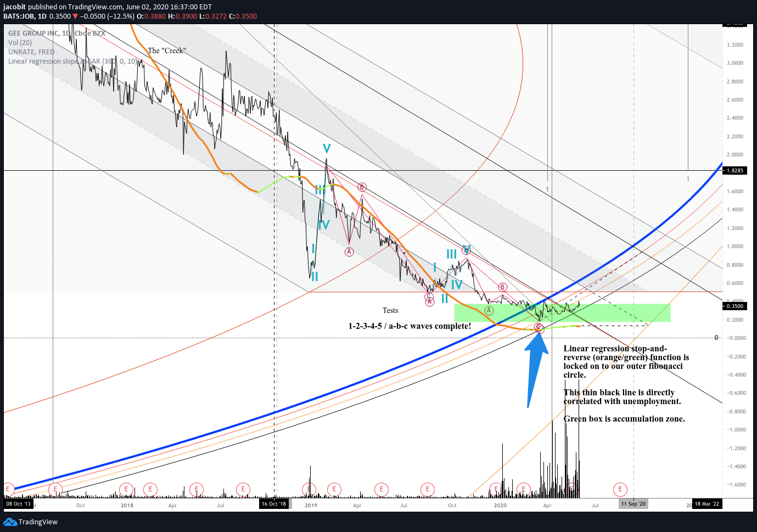Image resolution: width=757 pixels, height=532 pixels.
Task: Select the 16 Oct '18 date label
Action: pyautogui.click(x=274, y=504)
